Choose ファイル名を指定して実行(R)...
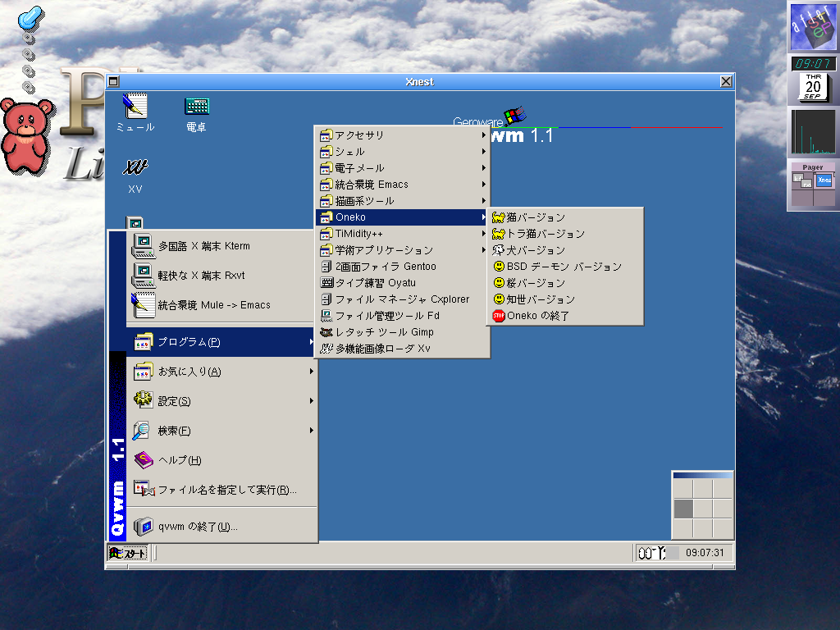 coord(221,490)
